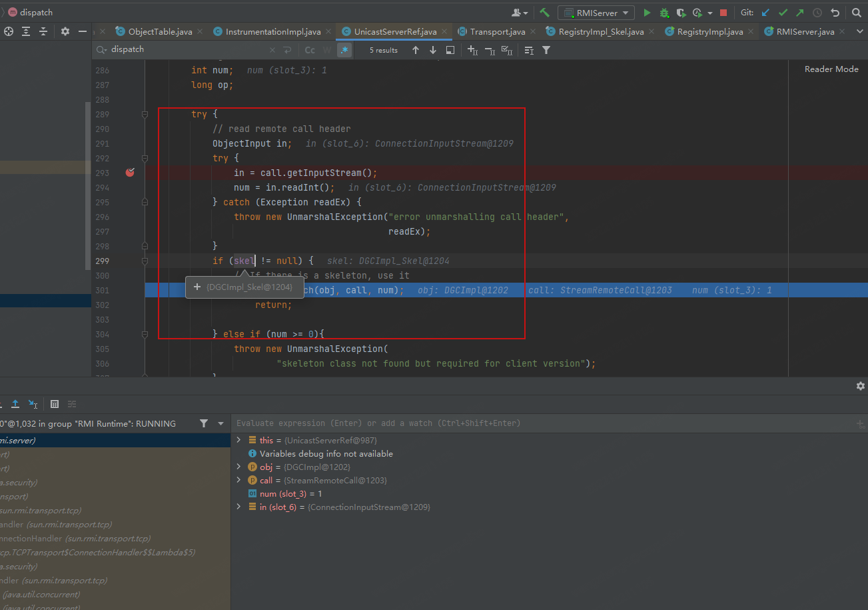Push commits with green Git arrow
Viewport: 868px width, 610px height.
(x=799, y=13)
